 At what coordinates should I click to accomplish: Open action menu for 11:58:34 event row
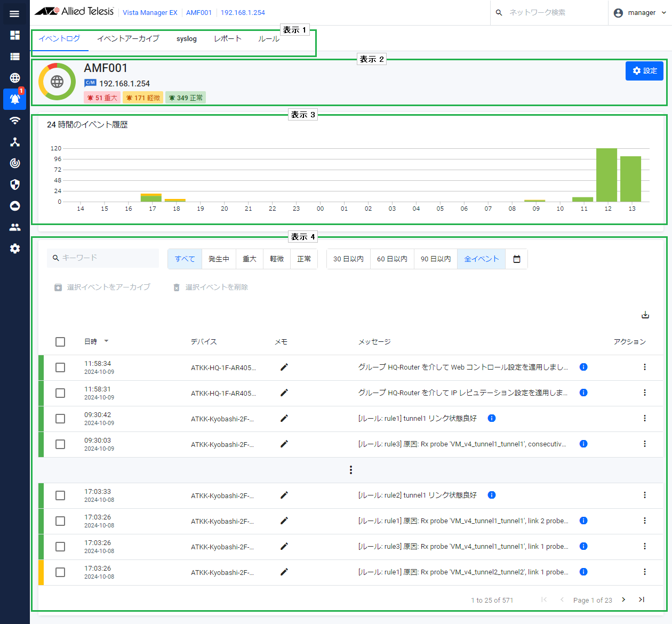[x=645, y=367]
